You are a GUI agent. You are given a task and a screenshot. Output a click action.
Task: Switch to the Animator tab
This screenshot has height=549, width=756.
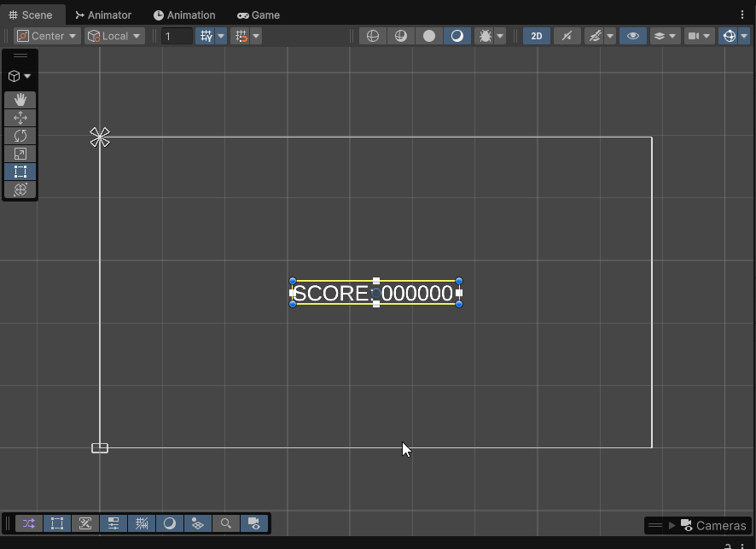pos(103,15)
